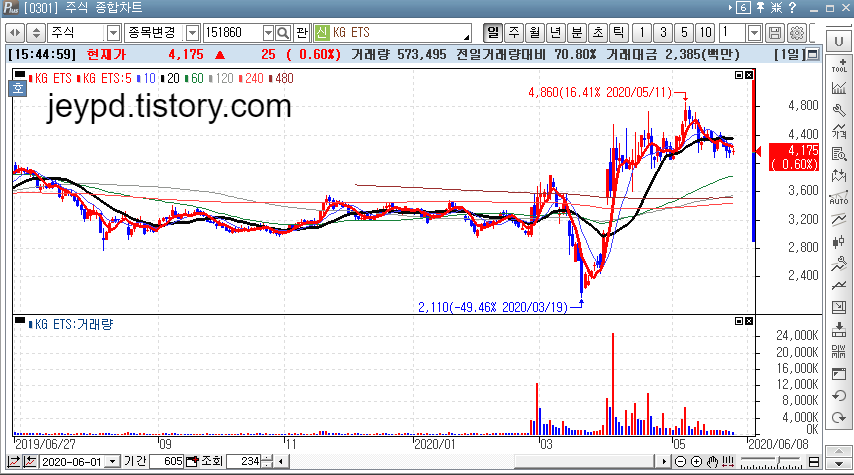Image resolution: width=854 pixels, height=475 pixels.
Task: Click the window panel icon in sidebar
Action: point(839,374)
